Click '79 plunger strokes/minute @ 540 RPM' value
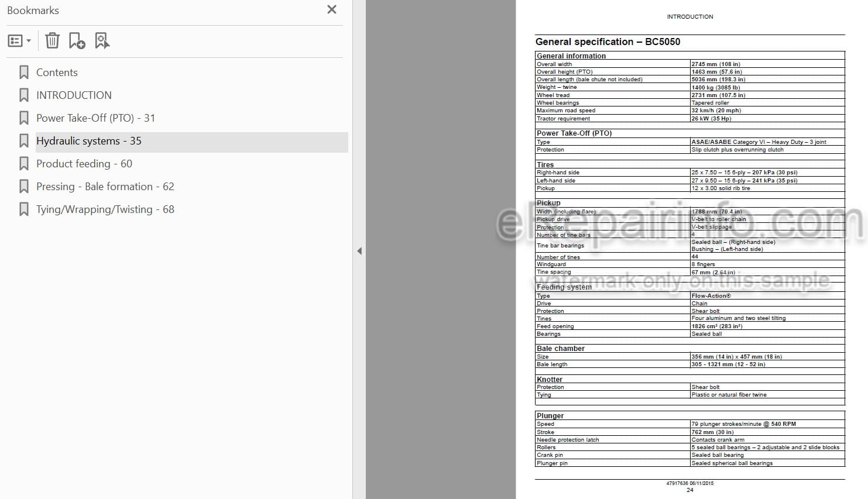868x499 pixels. pyautogui.click(x=743, y=424)
